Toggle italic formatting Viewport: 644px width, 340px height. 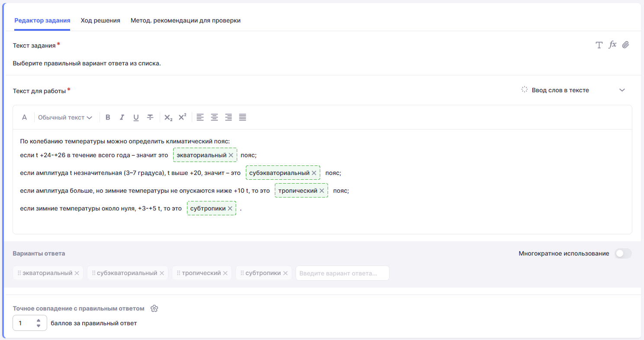122,117
